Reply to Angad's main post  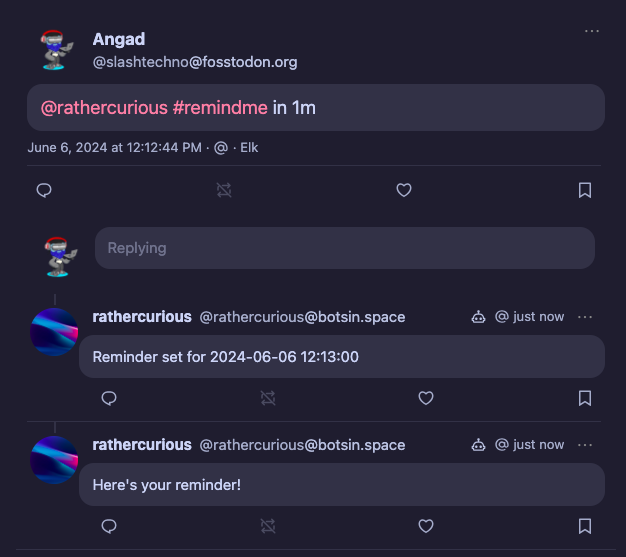pos(44,190)
